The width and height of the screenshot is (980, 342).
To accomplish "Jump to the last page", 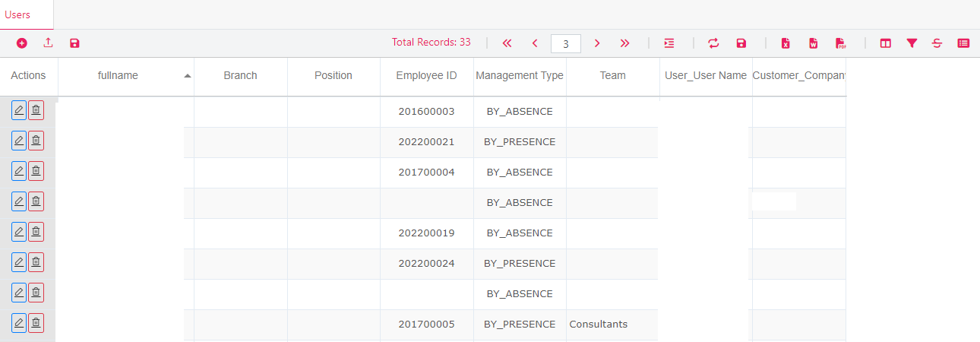I will [x=624, y=43].
